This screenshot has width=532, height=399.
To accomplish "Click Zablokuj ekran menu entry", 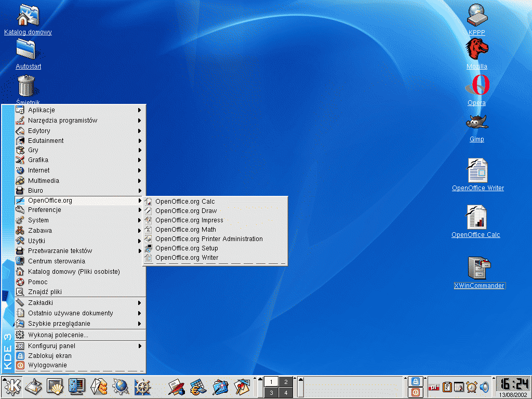I will 80,355.
